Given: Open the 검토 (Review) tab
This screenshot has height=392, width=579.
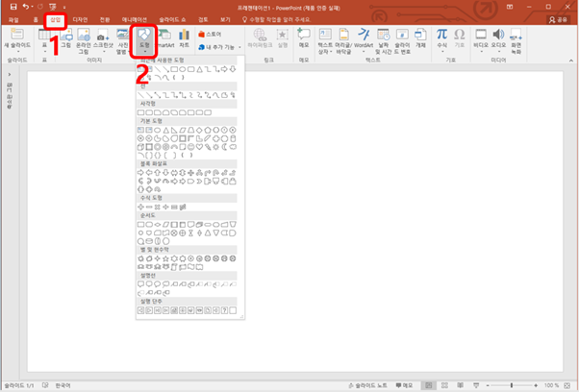Looking at the screenshot, I should point(203,19).
